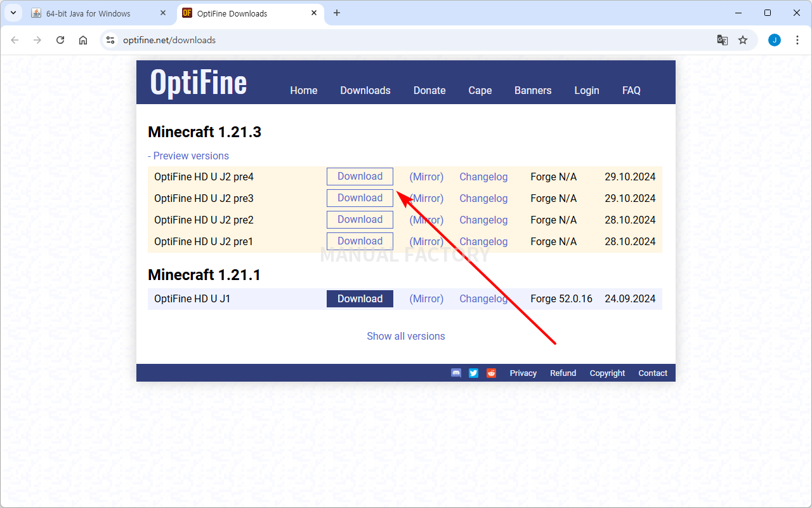Open the Reddit icon in footer
Viewport: 812px width, 508px height.
pyautogui.click(x=492, y=373)
